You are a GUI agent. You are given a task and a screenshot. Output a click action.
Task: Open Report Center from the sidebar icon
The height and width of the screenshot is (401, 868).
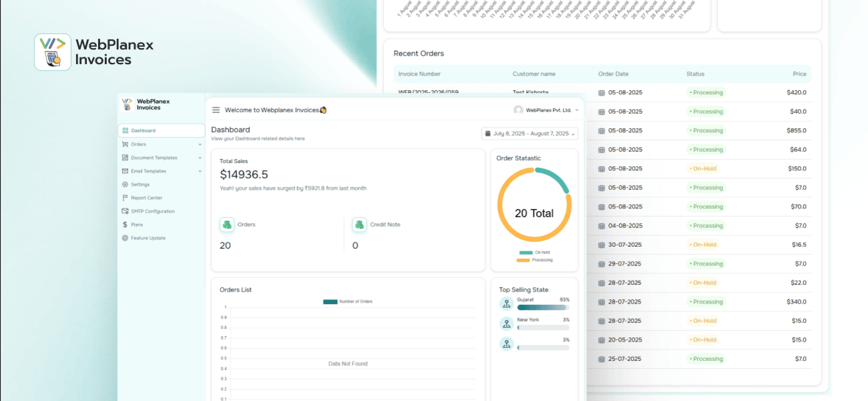coord(125,198)
